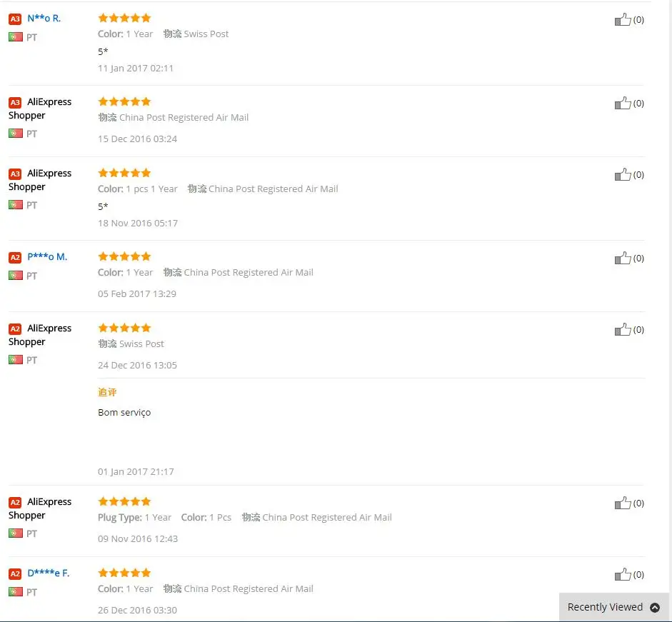The height and width of the screenshot is (622, 672).
Task: Click the A2 badge beside P***o M.
Action: coord(15,257)
